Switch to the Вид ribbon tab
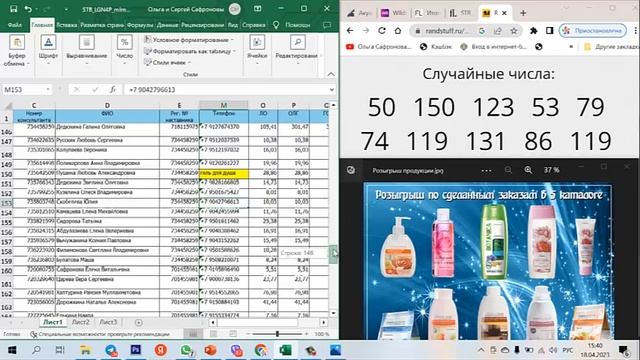The image size is (640, 360). [x=233, y=25]
